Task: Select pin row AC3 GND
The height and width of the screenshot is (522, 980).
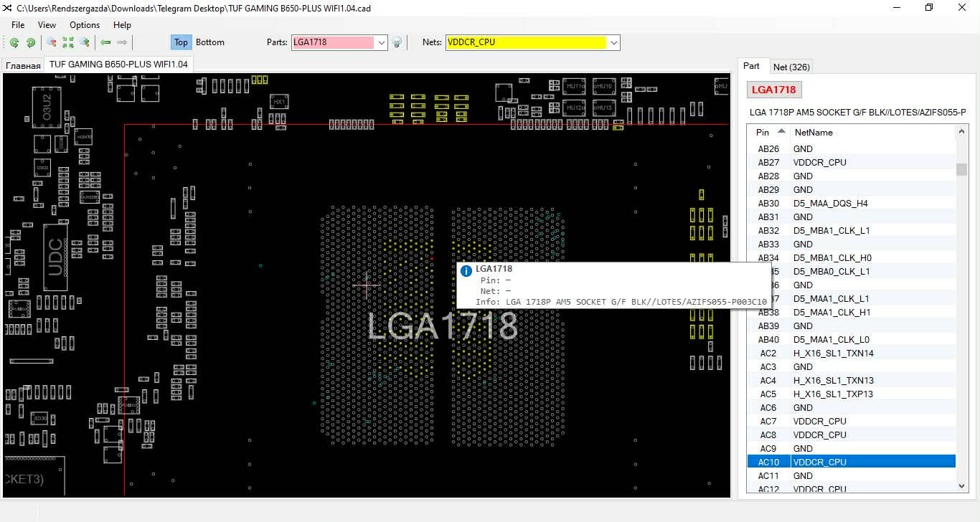Action: click(x=852, y=366)
